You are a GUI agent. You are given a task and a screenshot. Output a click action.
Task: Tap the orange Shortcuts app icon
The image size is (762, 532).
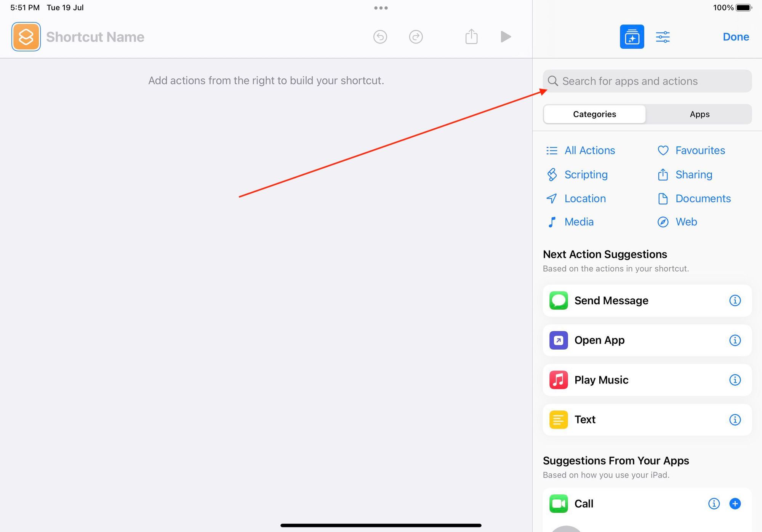(x=26, y=37)
